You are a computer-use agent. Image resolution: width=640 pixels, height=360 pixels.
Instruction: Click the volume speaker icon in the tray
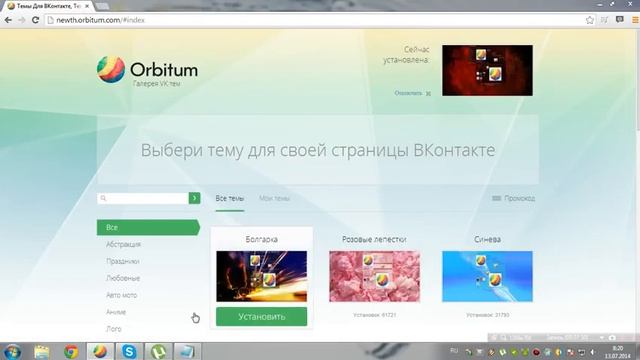(593, 352)
